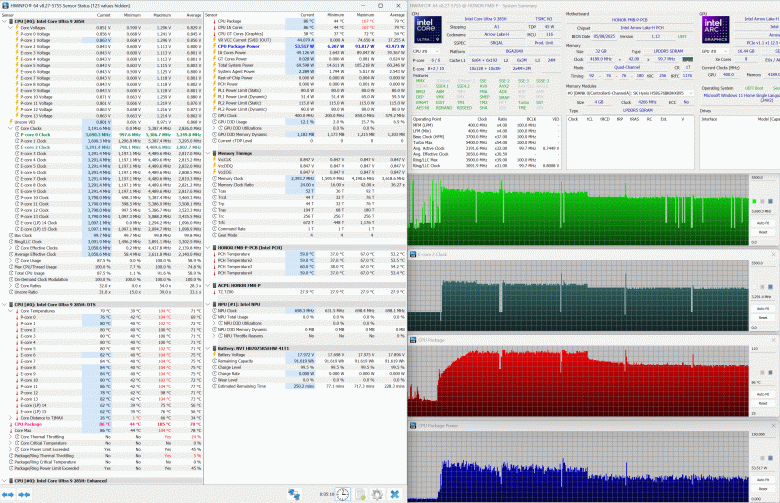Click the Intel Core Ultra logo in System Summary
The width and height of the screenshot is (780, 503).
click(427, 29)
